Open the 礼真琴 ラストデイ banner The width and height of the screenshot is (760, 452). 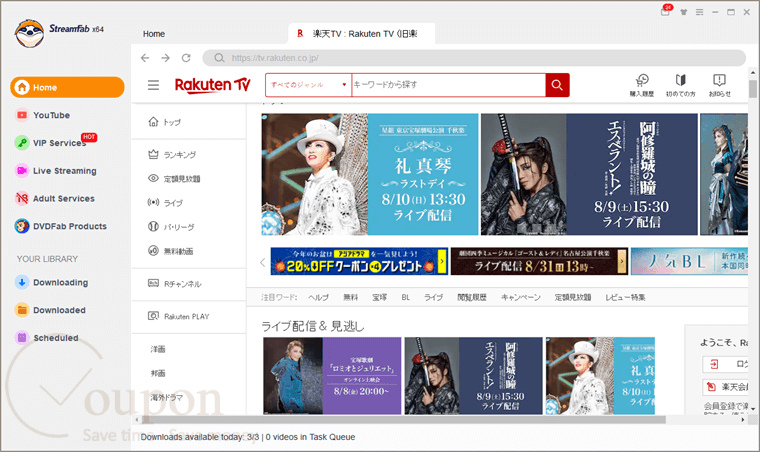370,174
